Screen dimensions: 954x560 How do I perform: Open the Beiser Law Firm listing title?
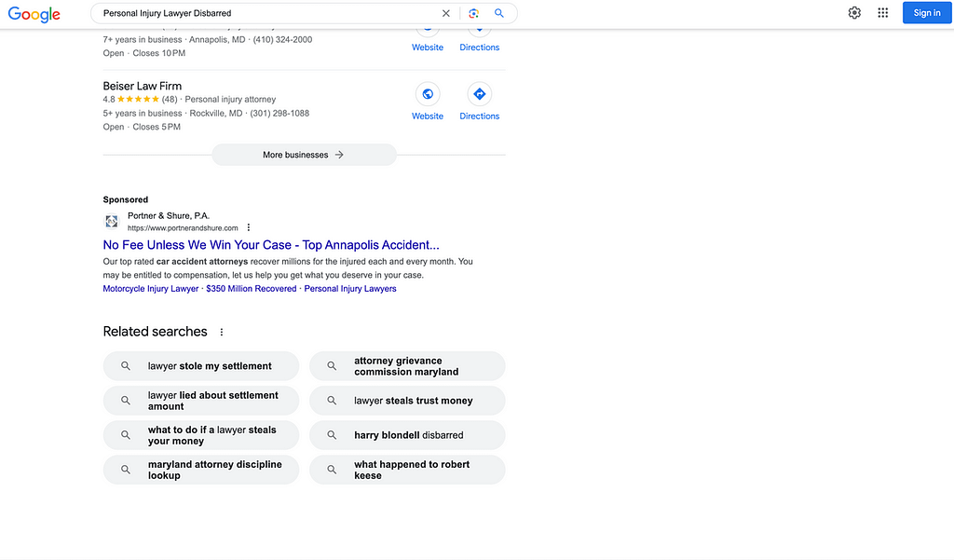[x=143, y=86]
